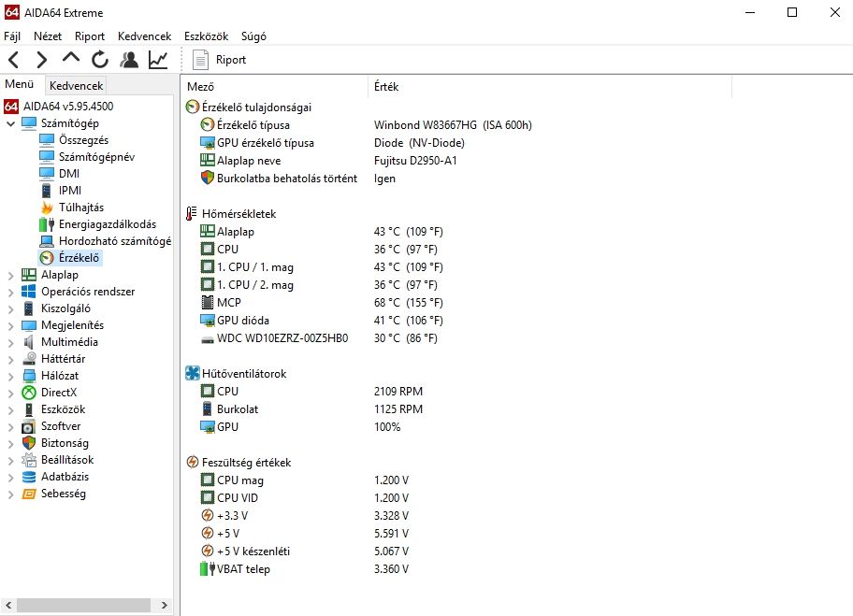
Task: Click the Biztonság shield icon in tree
Action: click(x=28, y=443)
